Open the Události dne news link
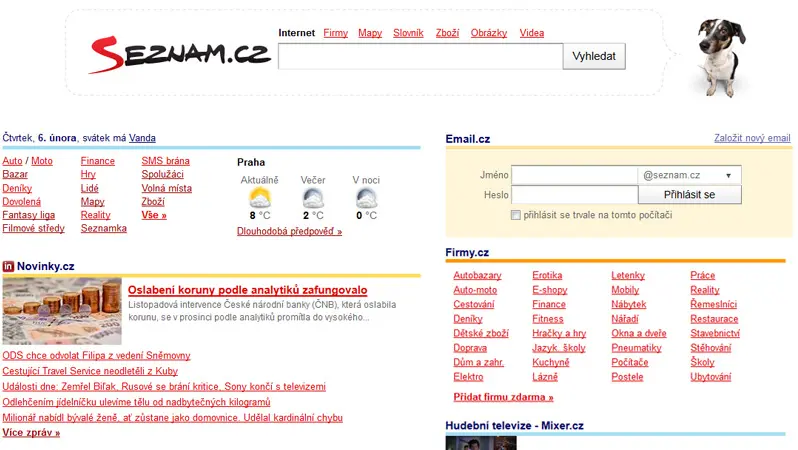 [x=164, y=386]
